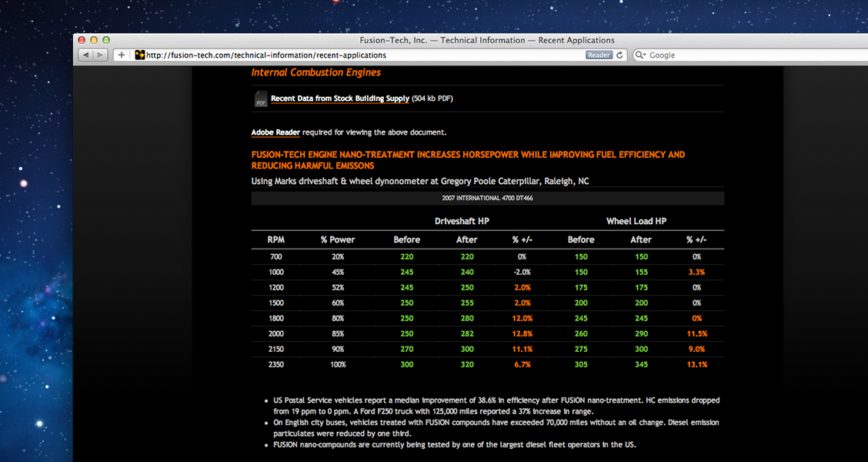Screen dimensions: 868x462
Task: Reload the page with the refresh icon
Action: 619,55
